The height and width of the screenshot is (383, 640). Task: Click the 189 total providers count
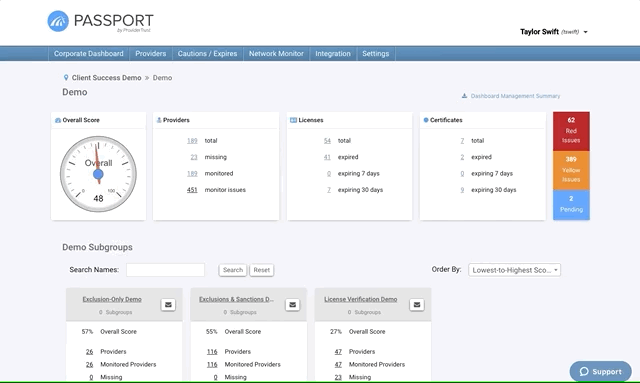[192, 141]
